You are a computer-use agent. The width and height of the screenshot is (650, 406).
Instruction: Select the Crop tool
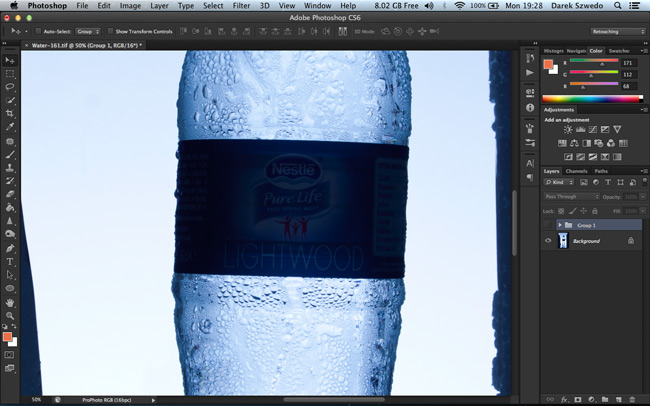(x=10, y=114)
